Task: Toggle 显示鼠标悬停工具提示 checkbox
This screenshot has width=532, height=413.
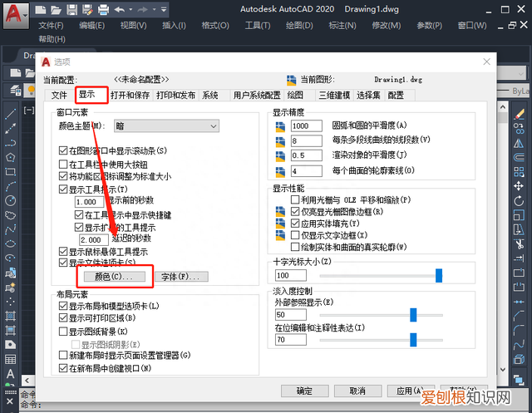Action: 63,251
